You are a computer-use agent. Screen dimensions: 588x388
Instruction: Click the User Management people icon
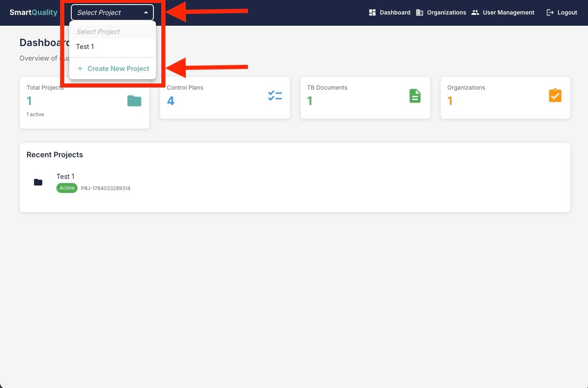[475, 12]
